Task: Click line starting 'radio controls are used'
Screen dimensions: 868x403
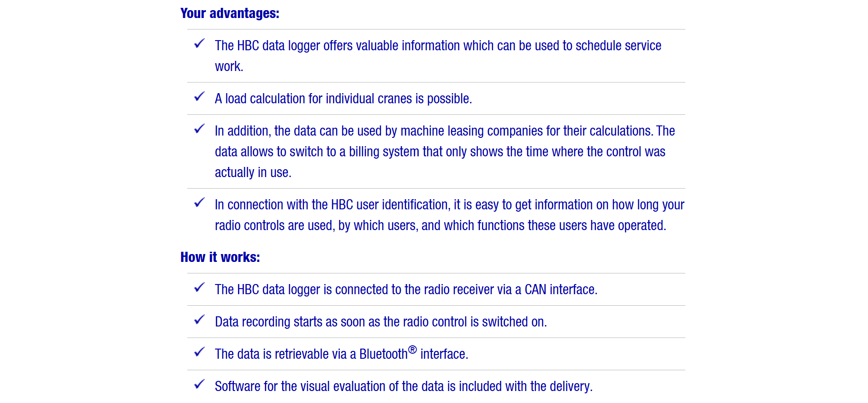Action: pyautogui.click(x=440, y=225)
